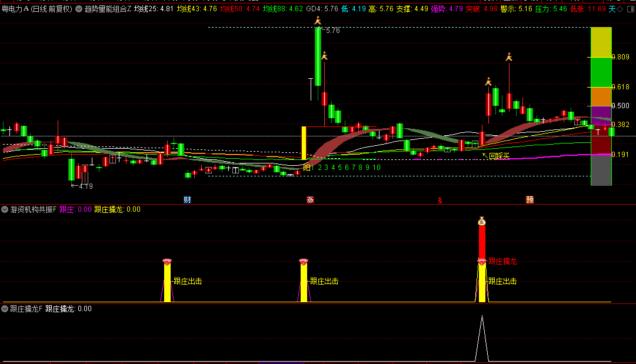636x364 pixels.
Task: Open dropdown beside 趋势量能组合Z indicator name
Action: point(79,9)
